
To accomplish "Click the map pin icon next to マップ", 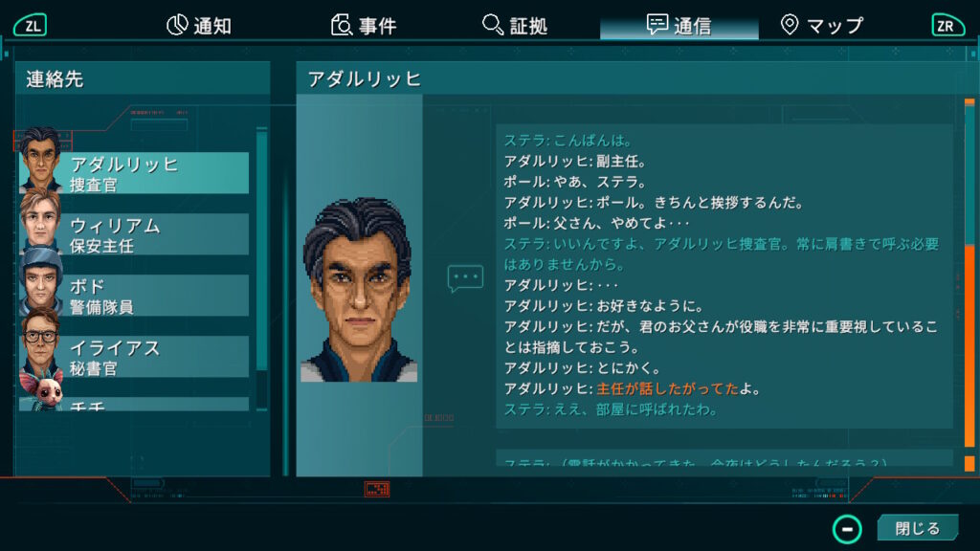I will pos(790,25).
